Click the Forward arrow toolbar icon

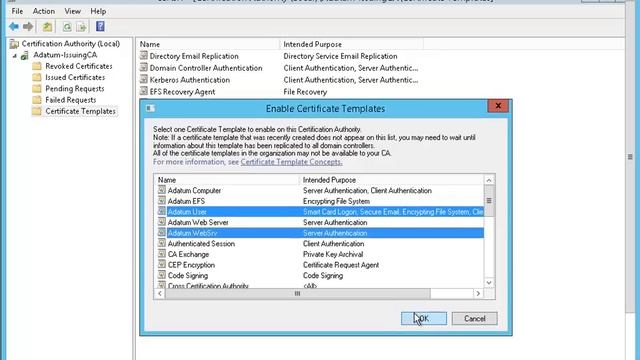(x=28, y=27)
